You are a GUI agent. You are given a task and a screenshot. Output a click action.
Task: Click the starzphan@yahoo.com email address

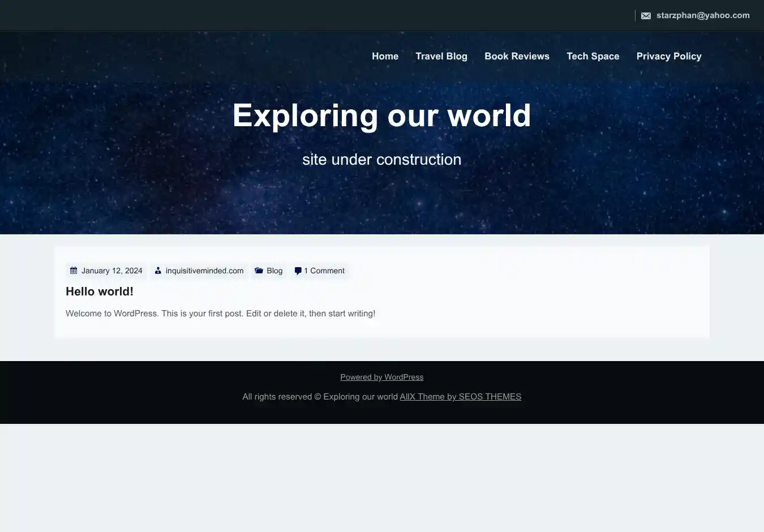coord(703,15)
